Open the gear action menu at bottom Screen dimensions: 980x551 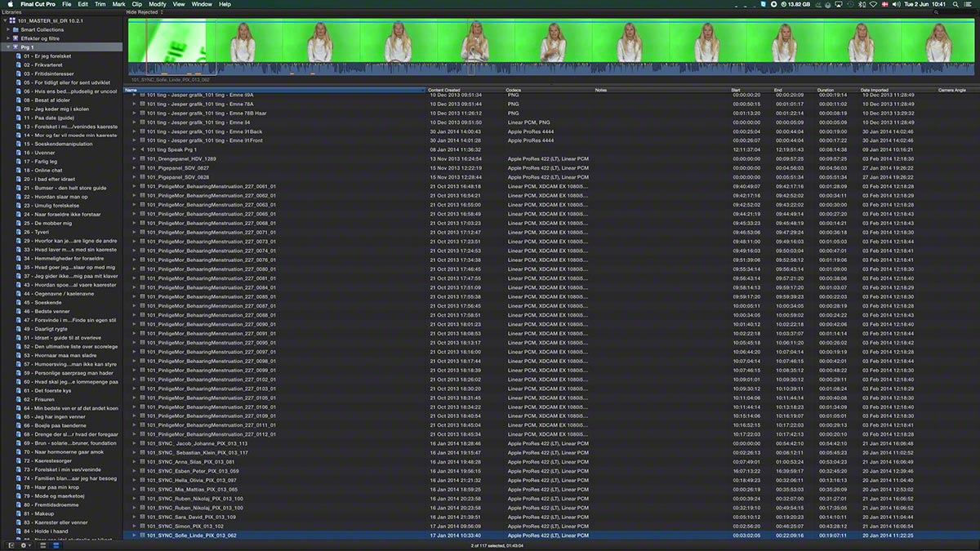point(25,544)
